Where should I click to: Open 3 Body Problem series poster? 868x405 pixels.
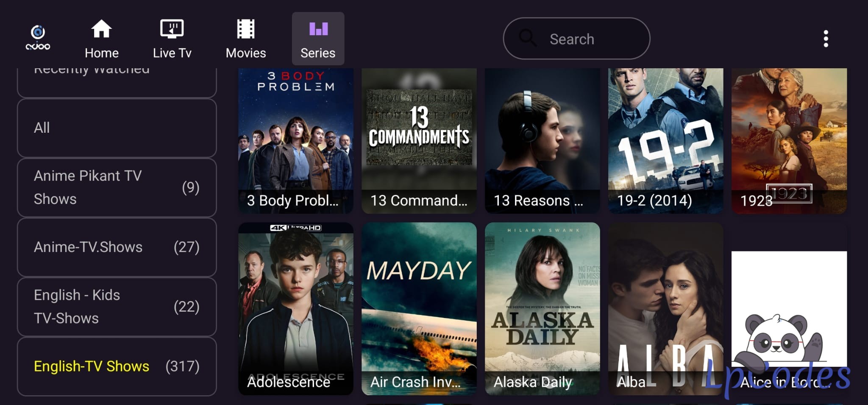pos(296,141)
